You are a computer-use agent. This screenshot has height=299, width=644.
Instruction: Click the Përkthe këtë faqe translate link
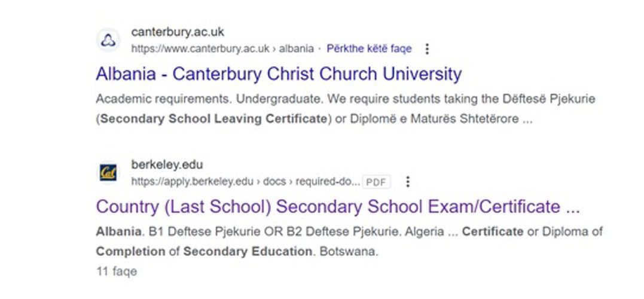pyautogui.click(x=369, y=49)
